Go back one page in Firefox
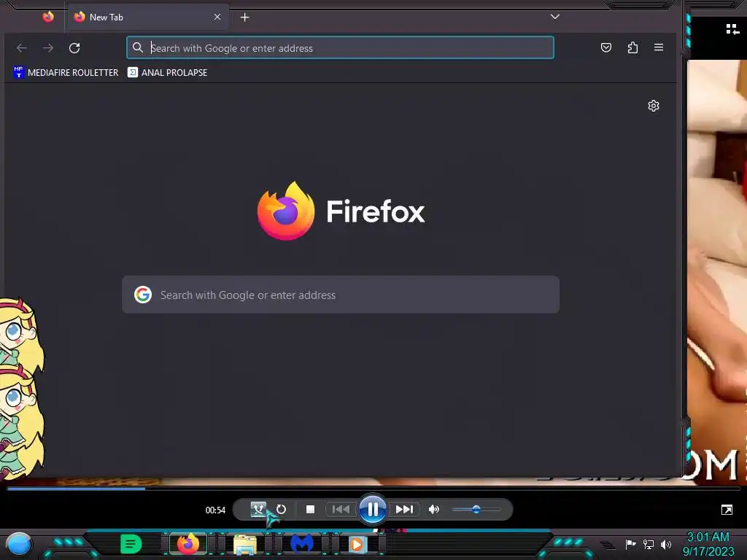The width and height of the screenshot is (747, 560). click(22, 48)
